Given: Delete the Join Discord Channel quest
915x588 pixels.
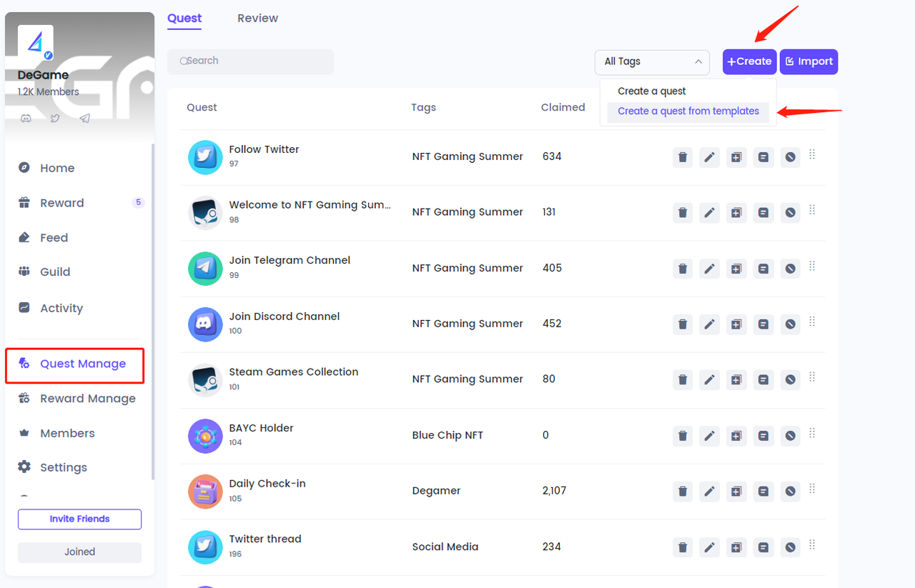Looking at the screenshot, I should (x=683, y=324).
